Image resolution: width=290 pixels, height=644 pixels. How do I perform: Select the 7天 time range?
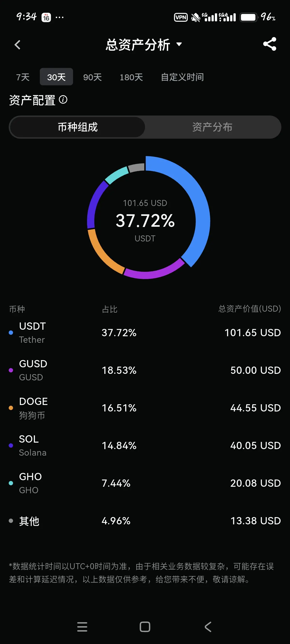pyautogui.click(x=23, y=77)
